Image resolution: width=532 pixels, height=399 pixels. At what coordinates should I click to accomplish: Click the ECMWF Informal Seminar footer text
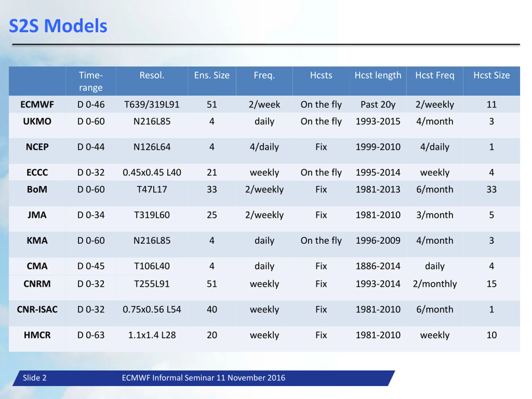click(x=203, y=378)
